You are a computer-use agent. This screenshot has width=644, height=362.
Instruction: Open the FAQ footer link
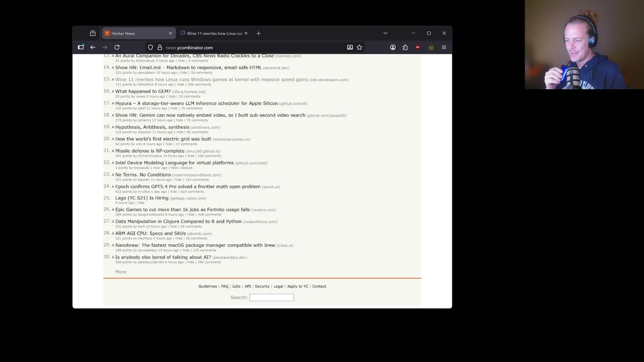(224, 287)
